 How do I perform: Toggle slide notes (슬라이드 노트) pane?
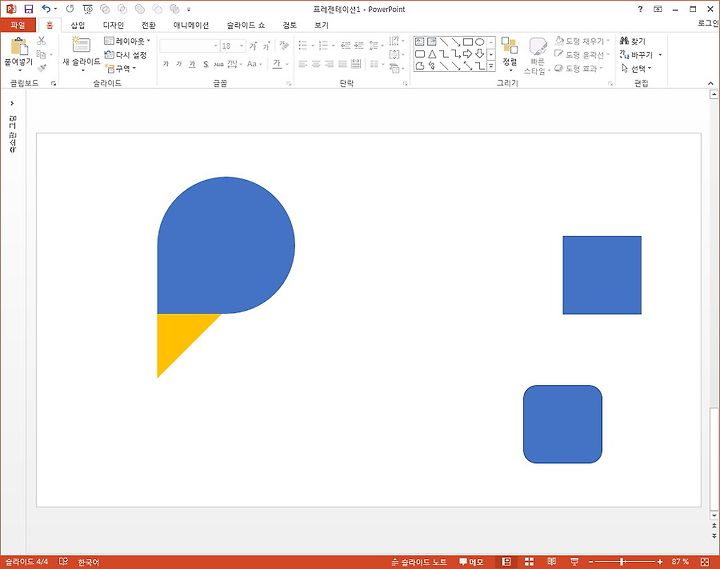[x=419, y=562]
